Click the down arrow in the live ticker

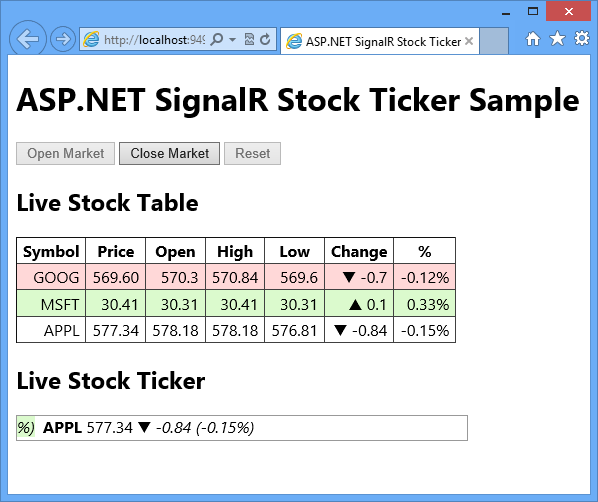click(145, 428)
